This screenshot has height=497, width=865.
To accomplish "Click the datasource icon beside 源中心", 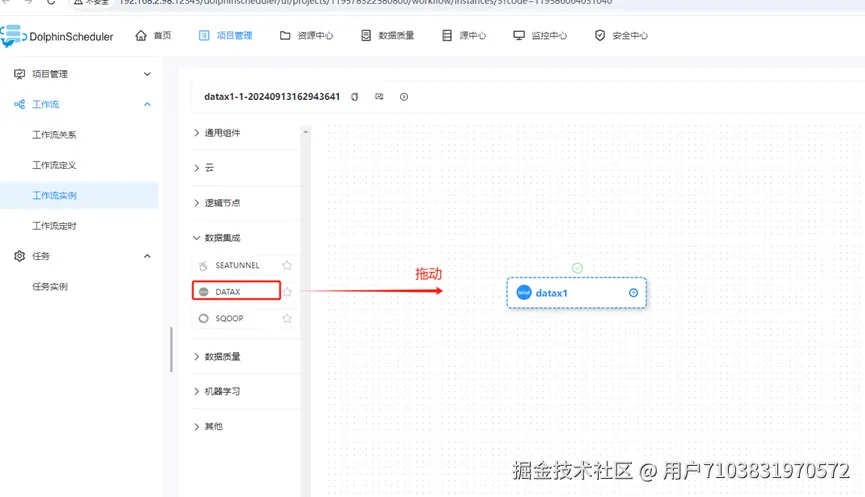I will point(447,35).
